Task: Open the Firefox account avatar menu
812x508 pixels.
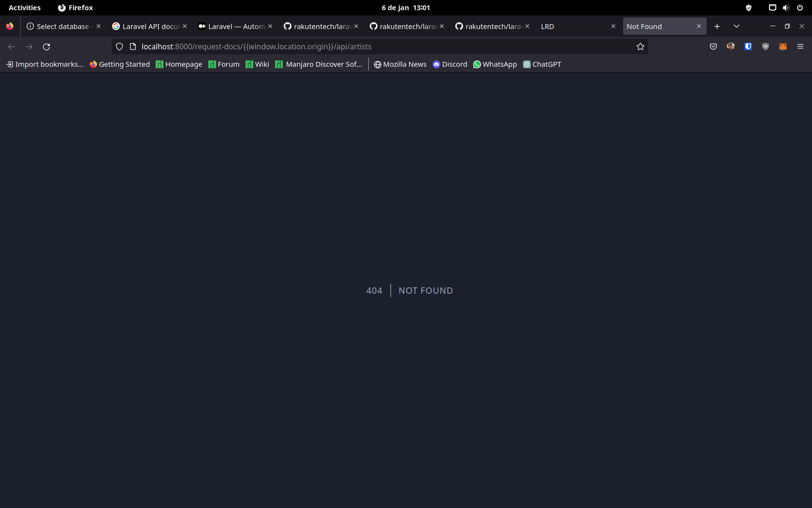Action: (x=730, y=46)
